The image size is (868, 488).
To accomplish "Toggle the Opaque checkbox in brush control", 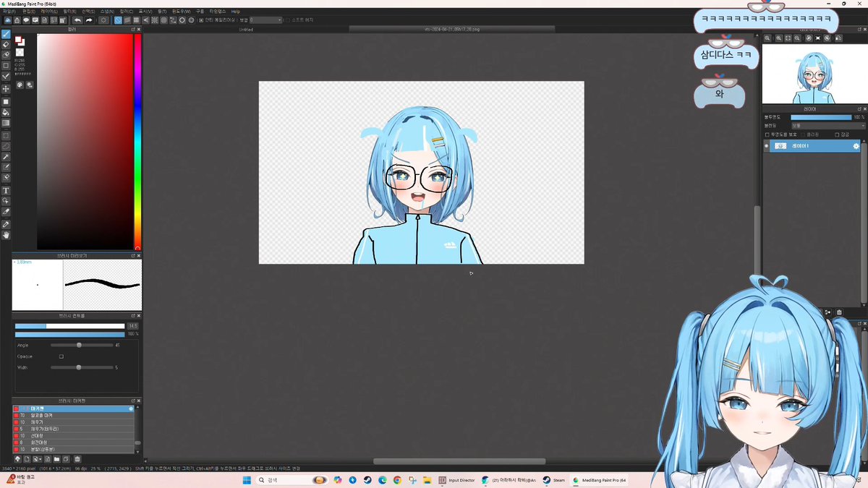I will click(x=61, y=356).
